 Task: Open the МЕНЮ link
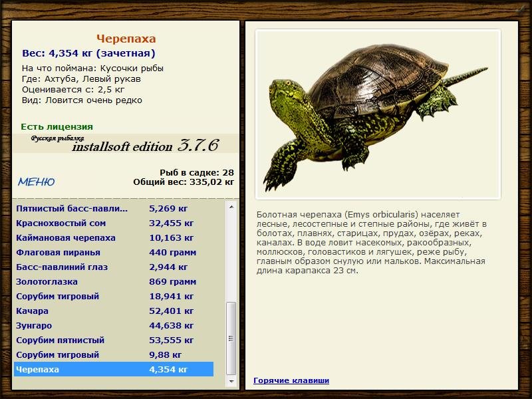click(x=37, y=182)
